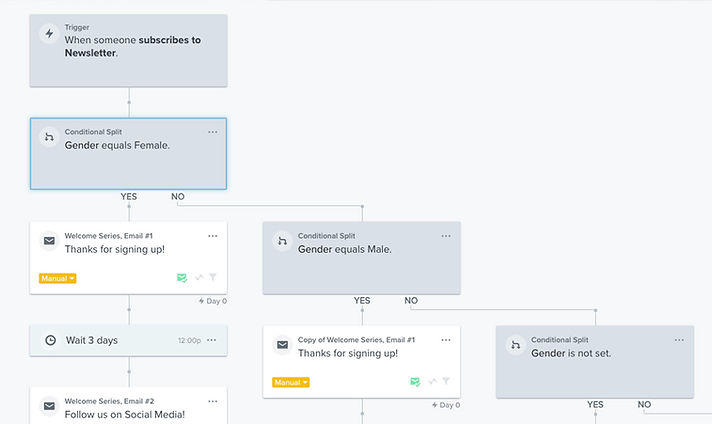The image size is (712, 424).
Task: Click the 'Wait 3 days' label
Action: (x=92, y=340)
